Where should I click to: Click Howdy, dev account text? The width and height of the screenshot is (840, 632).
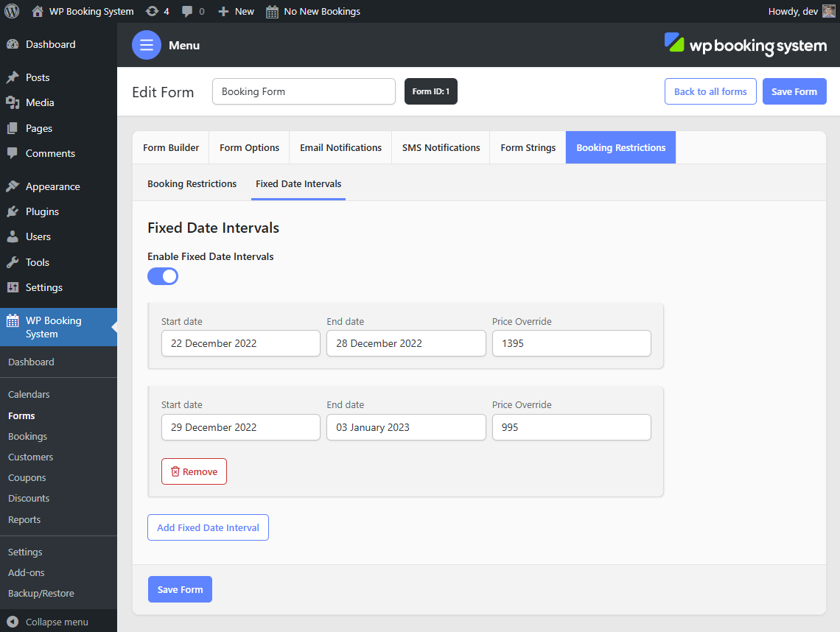pos(793,11)
